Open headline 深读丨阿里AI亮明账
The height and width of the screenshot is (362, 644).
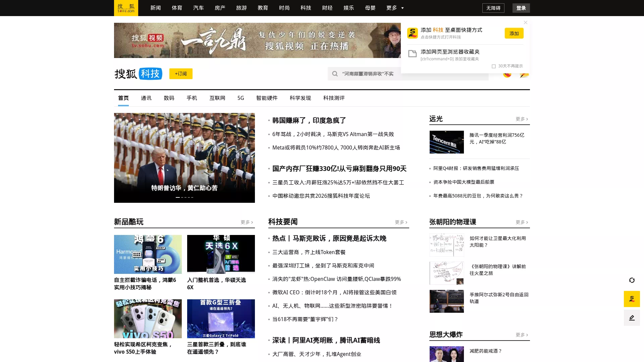click(x=326, y=340)
